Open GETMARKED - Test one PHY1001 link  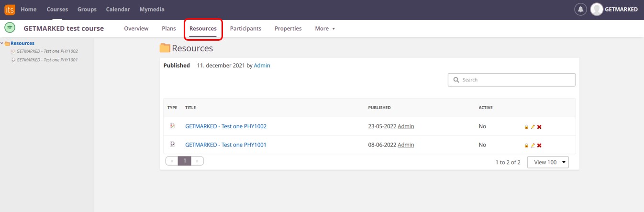pyautogui.click(x=226, y=145)
